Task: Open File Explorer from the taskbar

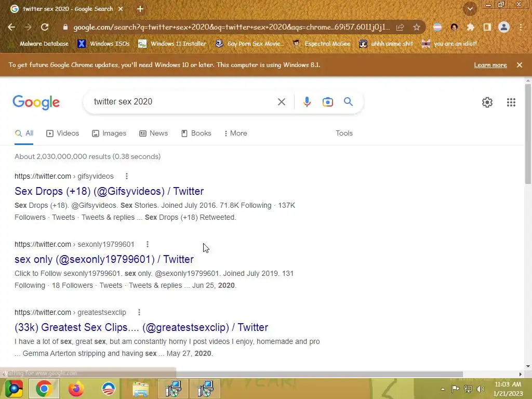Action: [140, 389]
